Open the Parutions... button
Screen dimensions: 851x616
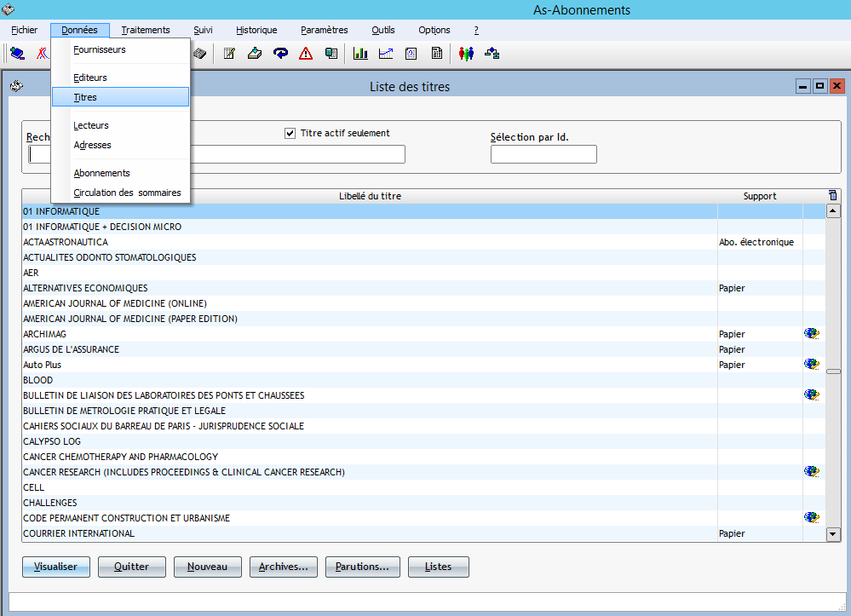[363, 567]
